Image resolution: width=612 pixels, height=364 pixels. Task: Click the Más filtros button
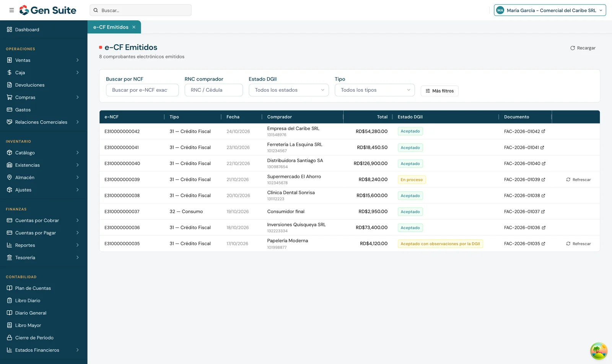[439, 91]
